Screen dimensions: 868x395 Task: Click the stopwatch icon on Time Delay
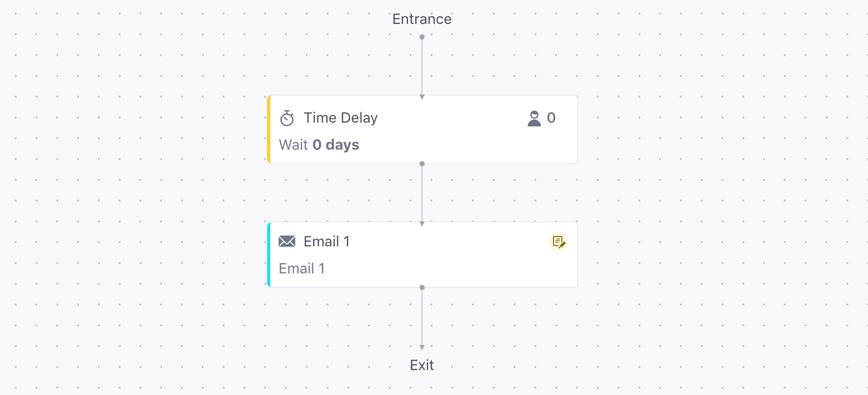point(287,118)
